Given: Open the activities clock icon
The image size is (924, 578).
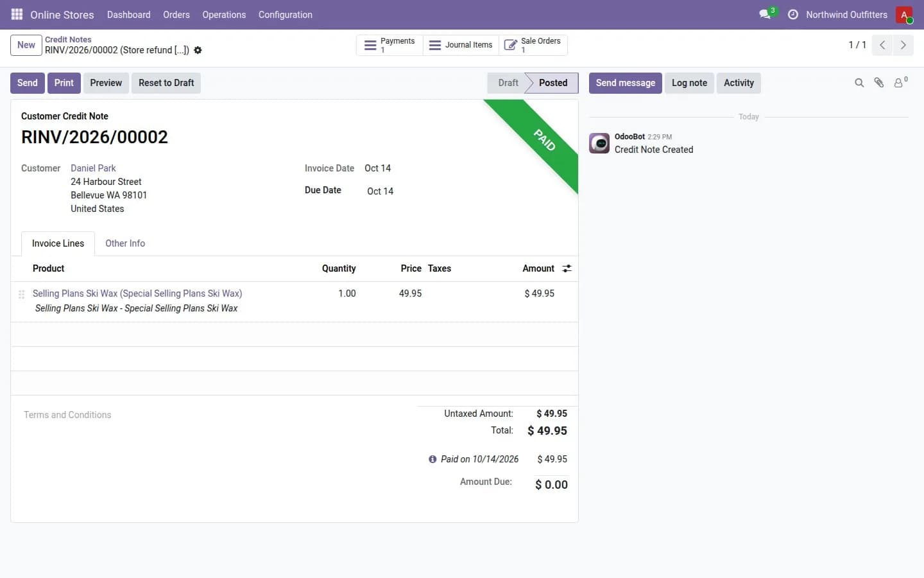Looking at the screenshot, I should click(793, 14).
